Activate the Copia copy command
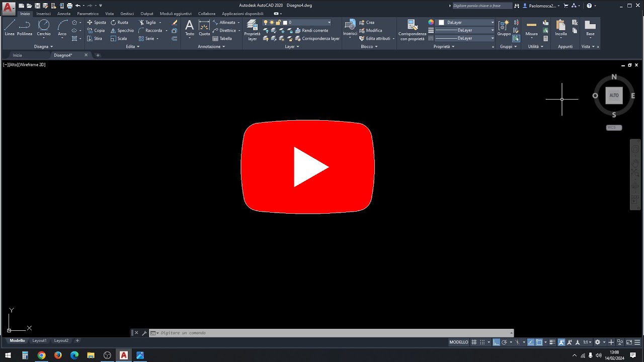The height and width of the screenshot is (362, 644). [96, 31]
